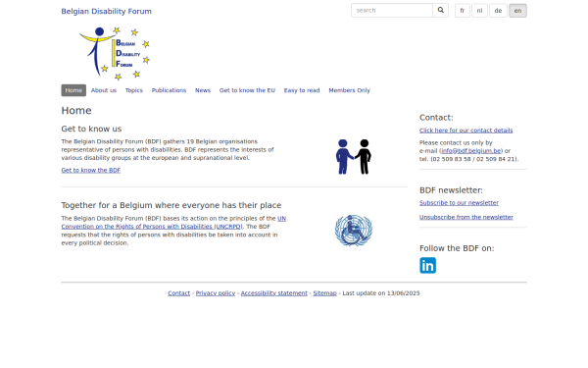Click the Belgian Disability Forum logo
The width and height of the screenshot is (588, 368).
(x=115, y=53)
